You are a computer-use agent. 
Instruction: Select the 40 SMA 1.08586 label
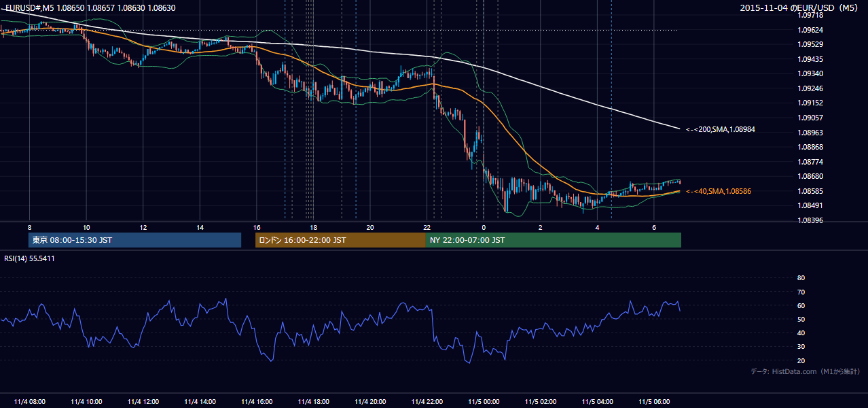click(719, 191)
